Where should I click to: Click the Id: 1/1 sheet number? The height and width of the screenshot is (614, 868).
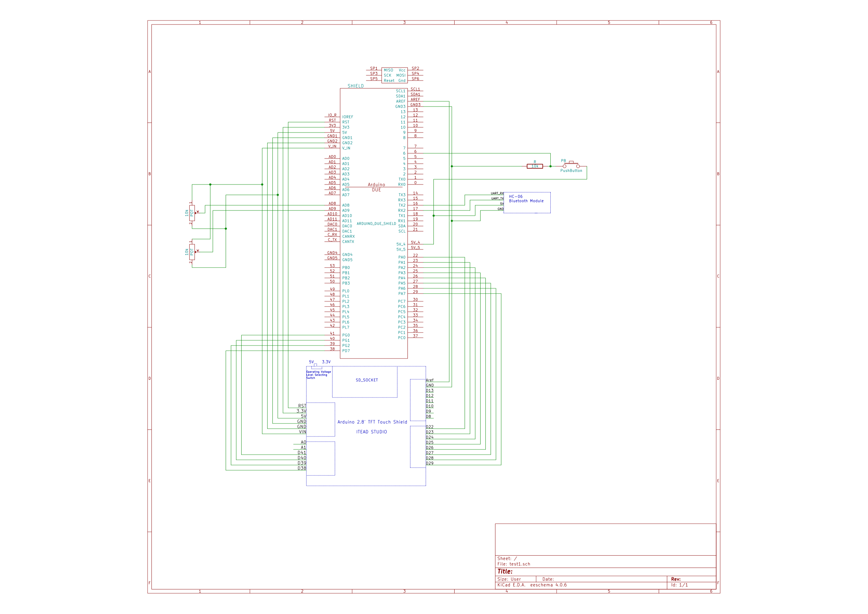click(680, 585)
